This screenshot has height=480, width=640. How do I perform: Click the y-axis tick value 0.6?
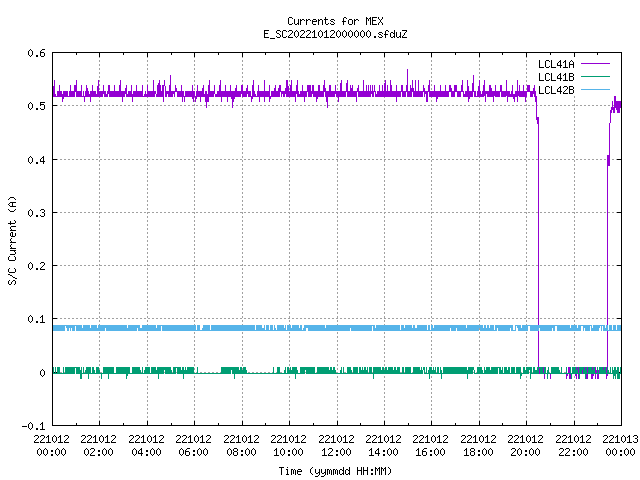click(36, 53)
